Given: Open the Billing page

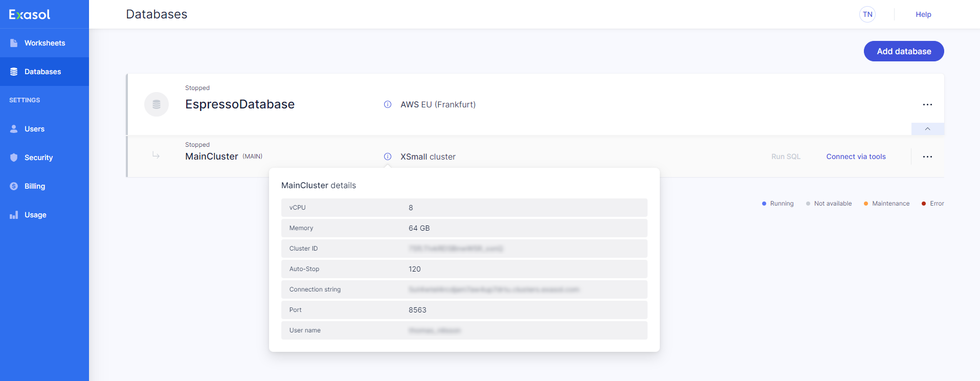Looking at the screenshot, I should pos(35,186).
